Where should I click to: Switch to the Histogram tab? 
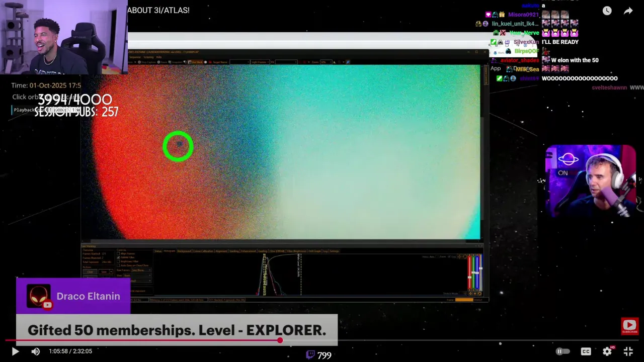click(x=169, y=251)
